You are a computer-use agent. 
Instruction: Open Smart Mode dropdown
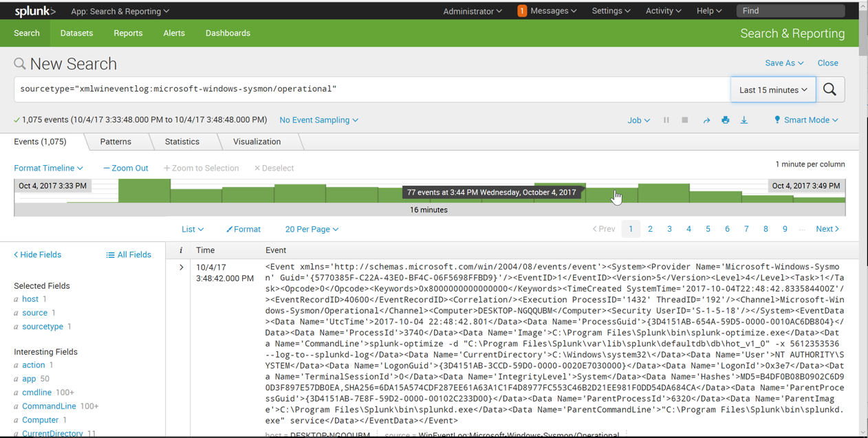806,120
